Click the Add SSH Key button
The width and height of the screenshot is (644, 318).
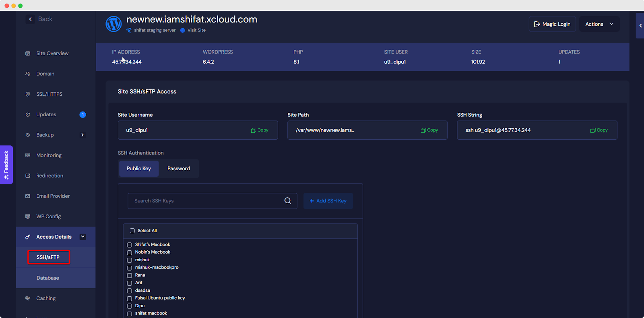[328, 201]
